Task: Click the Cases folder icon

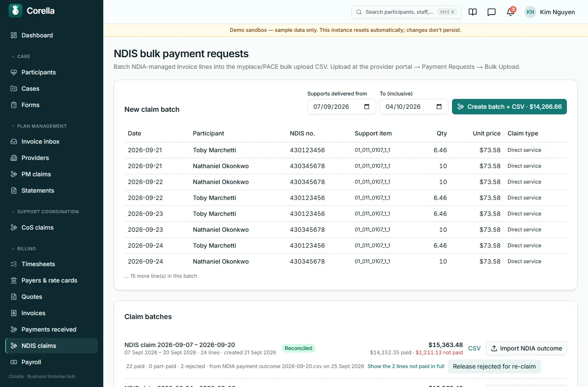Action: (14, 89)
